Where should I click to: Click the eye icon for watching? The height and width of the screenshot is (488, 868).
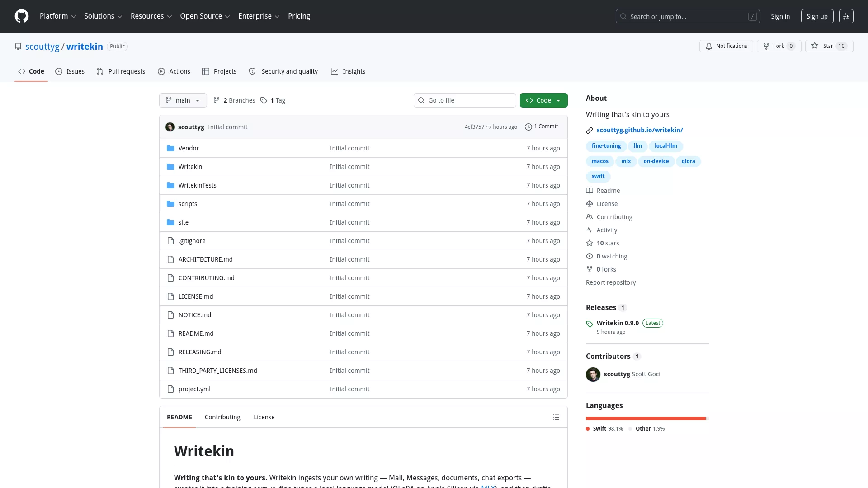point(590,256)
